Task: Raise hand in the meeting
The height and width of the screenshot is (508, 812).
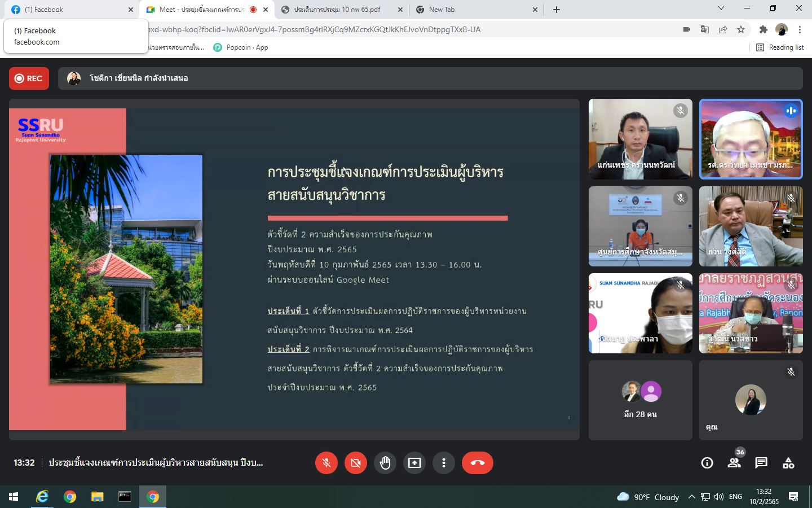Action: [x=385, y=463]
